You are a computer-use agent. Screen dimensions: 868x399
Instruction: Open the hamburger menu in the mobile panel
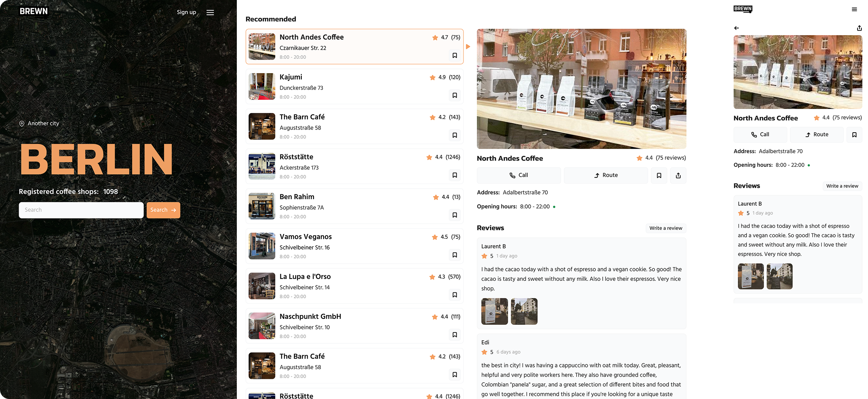[x=854, y=9]
